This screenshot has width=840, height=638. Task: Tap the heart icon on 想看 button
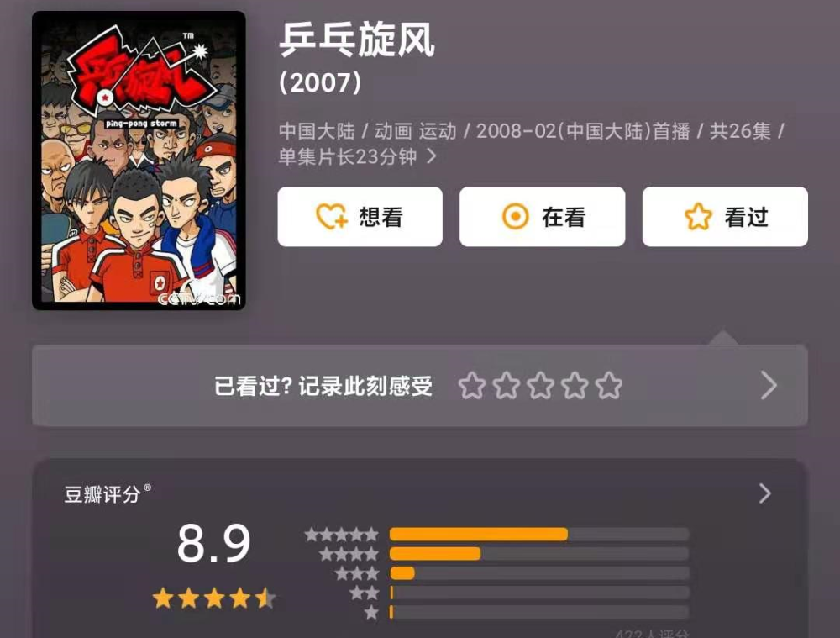(332, 217)
